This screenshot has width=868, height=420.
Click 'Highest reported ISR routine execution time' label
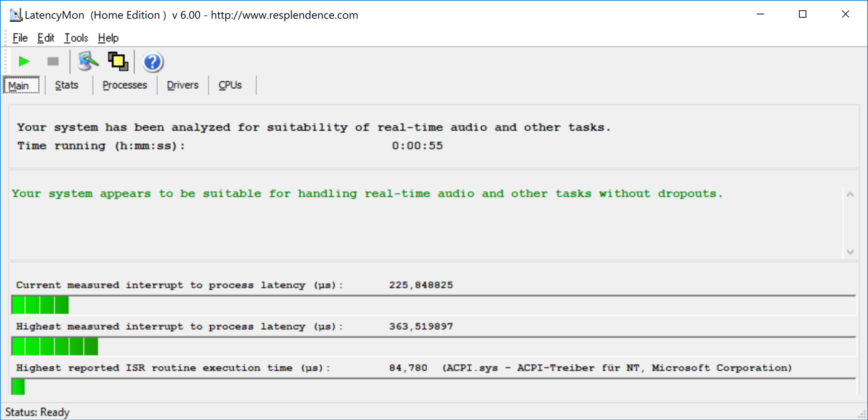(x=173, y=368)
